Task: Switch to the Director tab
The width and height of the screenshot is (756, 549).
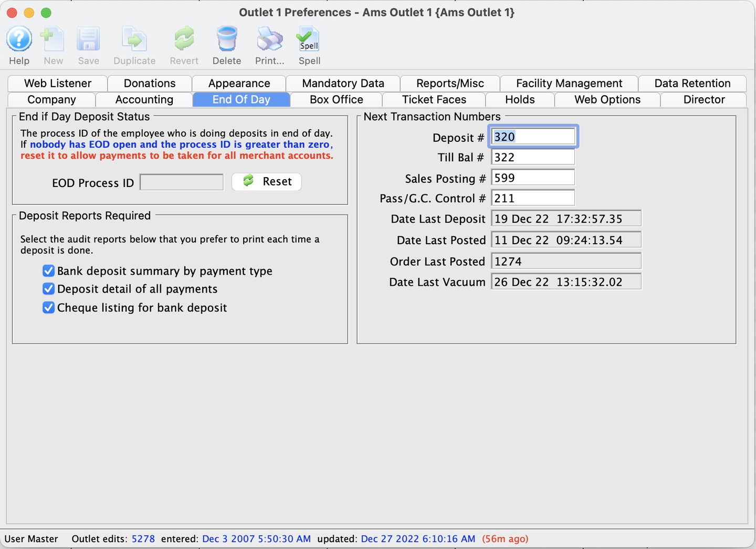Action: (704, 100)
